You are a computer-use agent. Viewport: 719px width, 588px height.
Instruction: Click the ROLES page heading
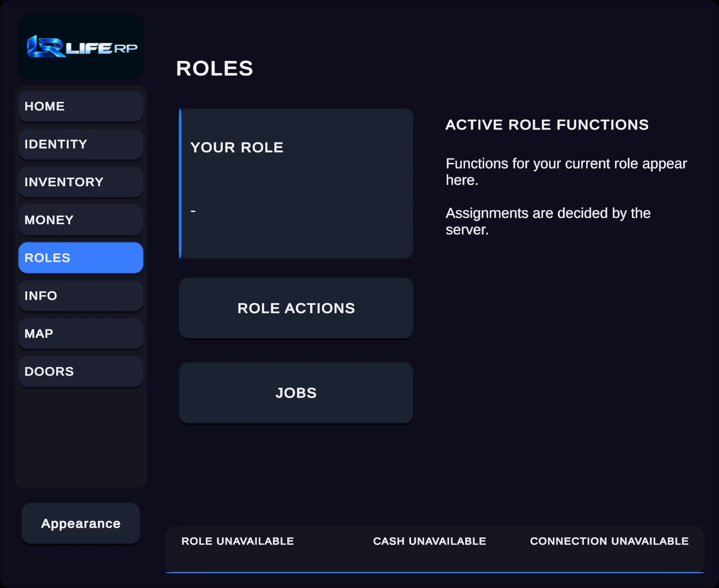(215, 69)
